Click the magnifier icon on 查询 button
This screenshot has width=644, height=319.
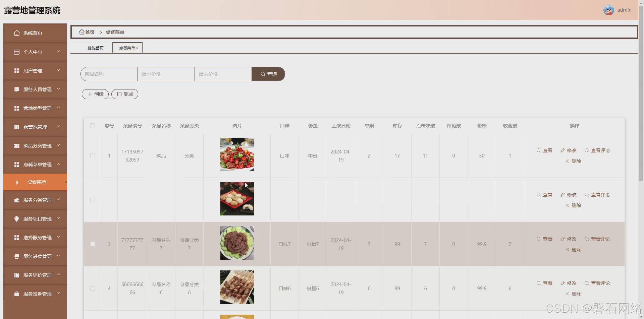[263, 74]
